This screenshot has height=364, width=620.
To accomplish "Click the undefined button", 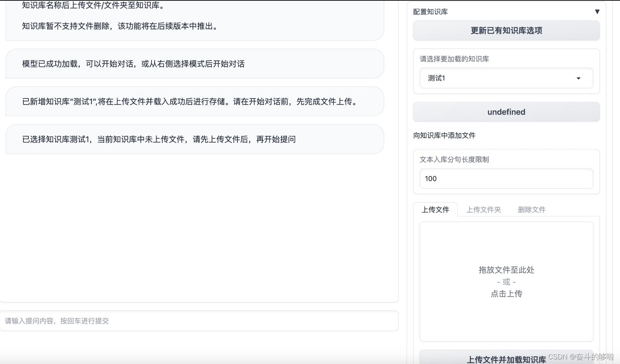I will [506, 112].
